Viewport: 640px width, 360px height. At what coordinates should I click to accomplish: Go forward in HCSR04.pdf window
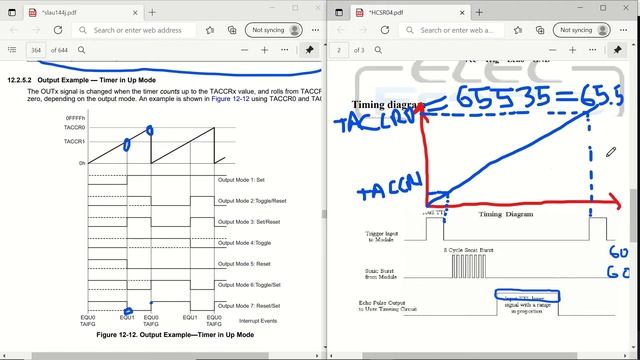click(x=363, y=30)
